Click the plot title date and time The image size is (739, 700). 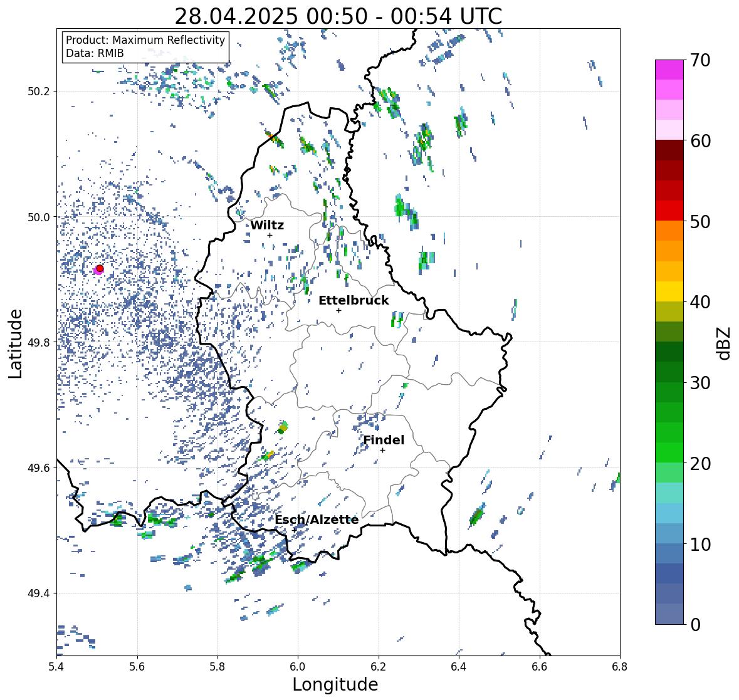[338, 16]
